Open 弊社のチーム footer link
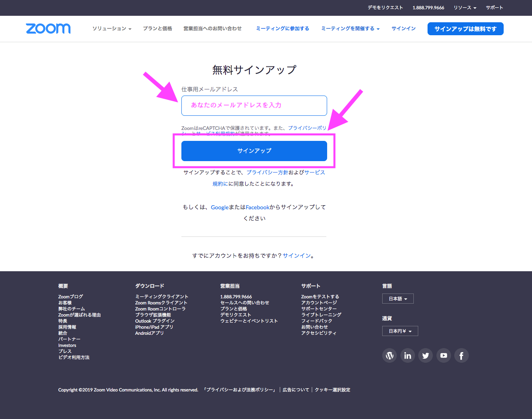The height and width of the screenshot is (419, 532). click(x=72, y=309)
